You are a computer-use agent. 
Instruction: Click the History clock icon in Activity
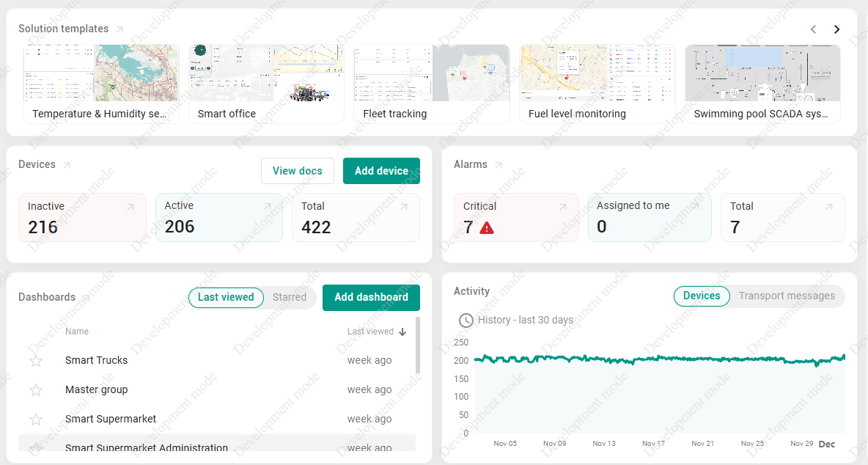coord(466,321)
